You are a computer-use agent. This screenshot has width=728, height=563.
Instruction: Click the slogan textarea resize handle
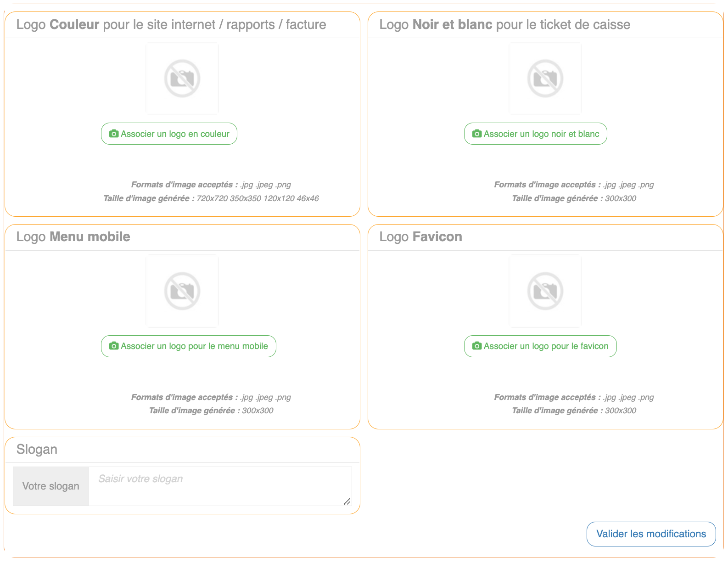347,501
